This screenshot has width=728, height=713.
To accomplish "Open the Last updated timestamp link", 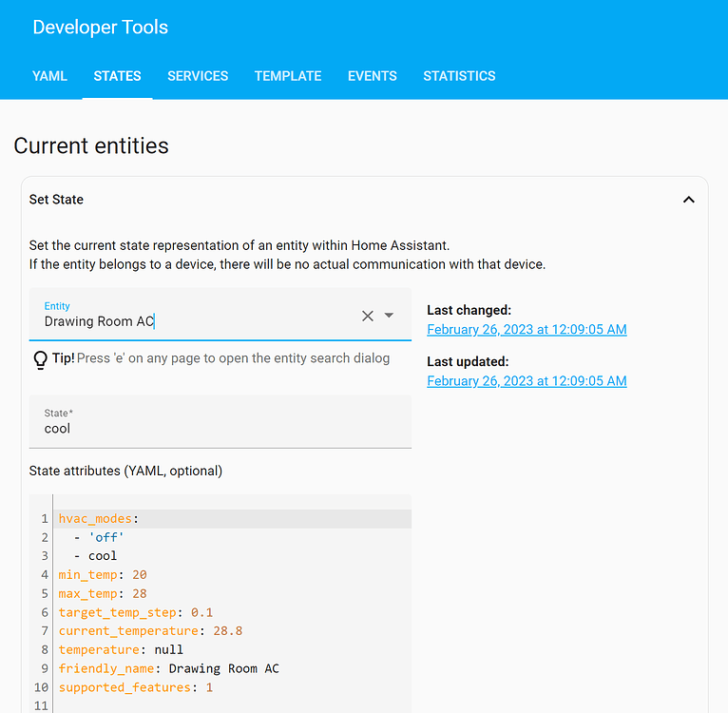I will click(527, 381).
